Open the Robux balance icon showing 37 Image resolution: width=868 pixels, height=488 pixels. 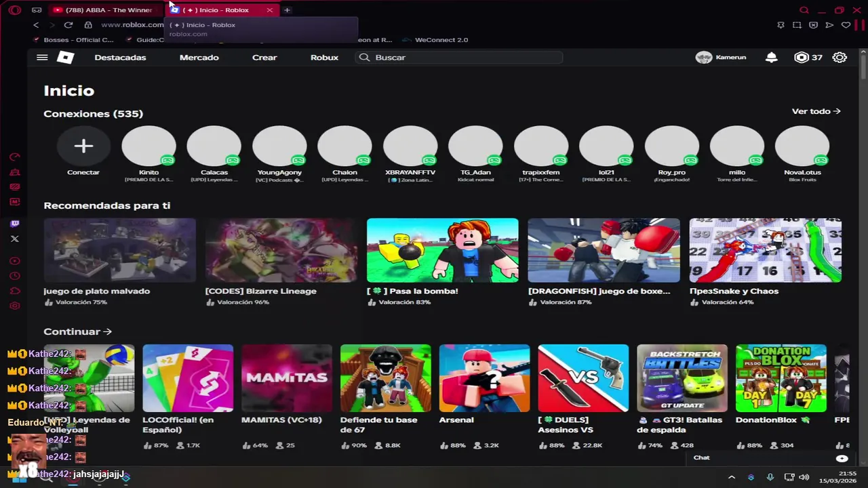(802, 58)
